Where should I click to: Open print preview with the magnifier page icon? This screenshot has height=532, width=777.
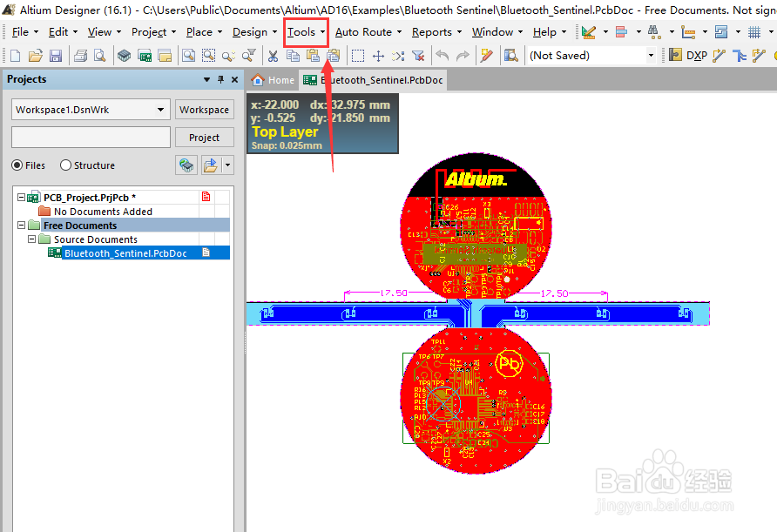[x=100, y=56]
